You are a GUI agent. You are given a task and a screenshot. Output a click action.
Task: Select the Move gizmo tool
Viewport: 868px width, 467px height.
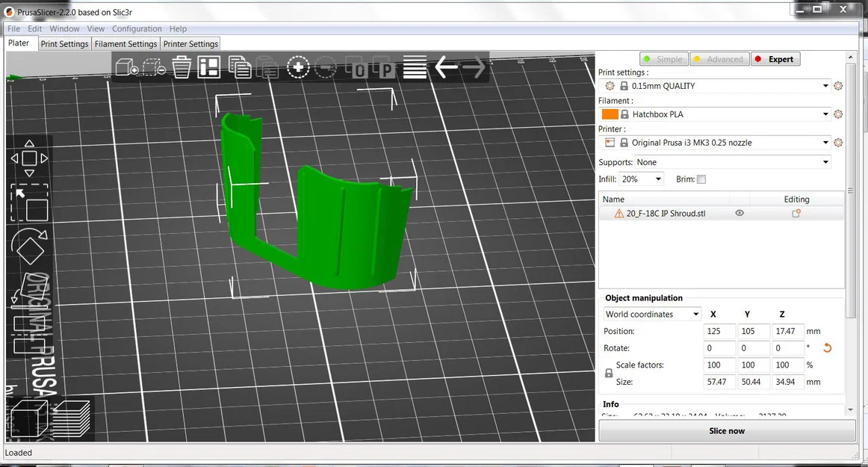[x=29, y=158]
